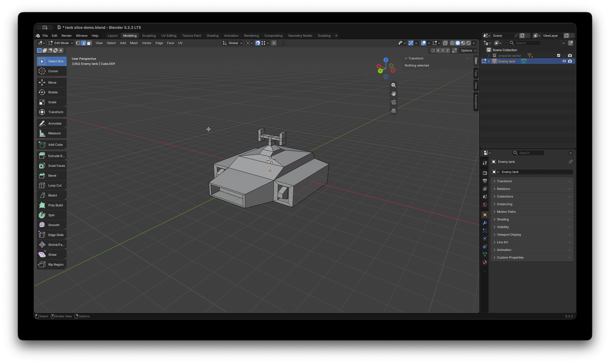Click the add workspace plus button
The width and height of the screenshot is (610, 364).
coord(336,36)
